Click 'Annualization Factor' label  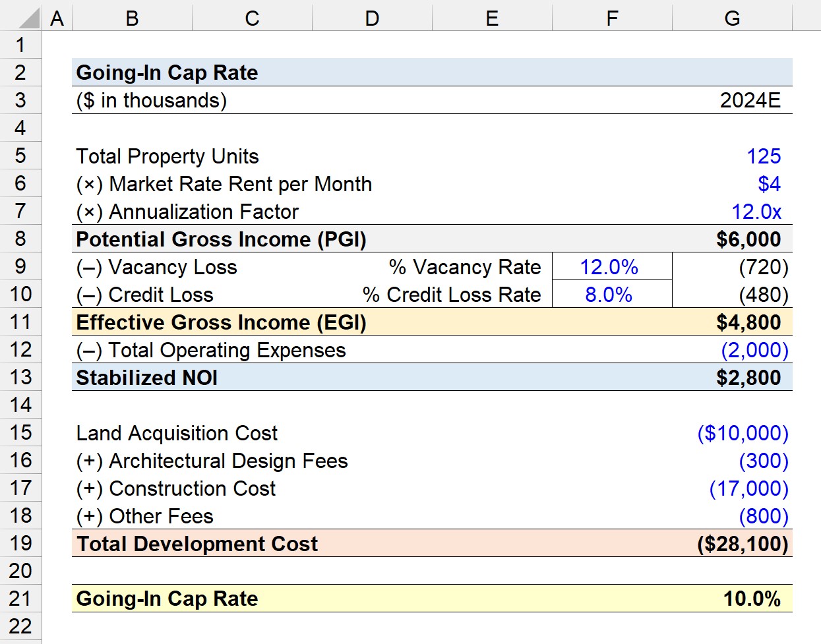coord(204,212)
